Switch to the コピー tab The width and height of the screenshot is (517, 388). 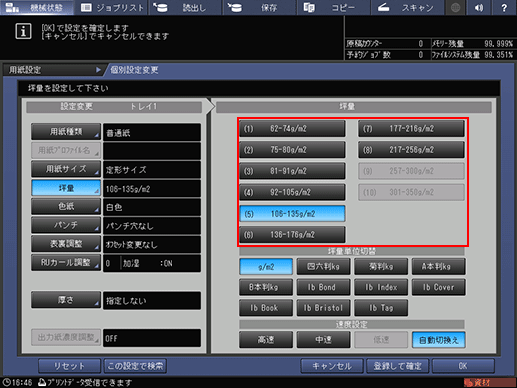pyautogui.click(x=333, y=7)
